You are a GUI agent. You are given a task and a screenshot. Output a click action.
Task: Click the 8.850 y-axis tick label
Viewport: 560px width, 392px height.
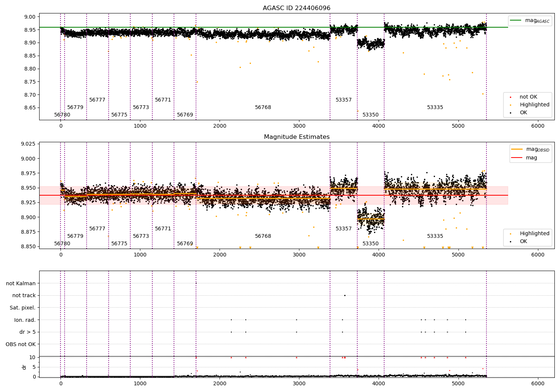click(28, 247)
